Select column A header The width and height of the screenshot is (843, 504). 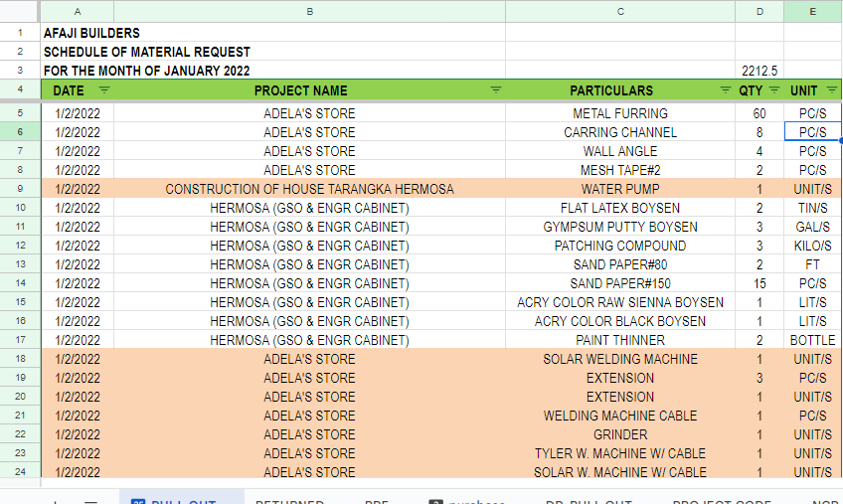78,11
